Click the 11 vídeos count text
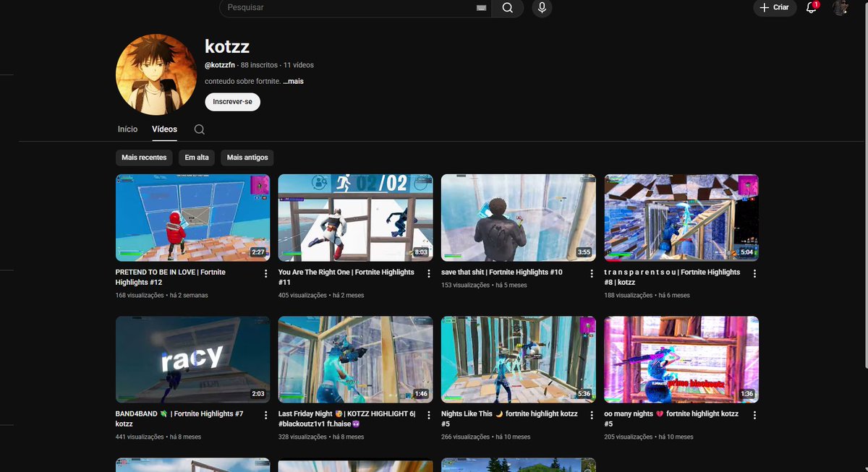Viewport: 868px width, 472px height. [299, 65]
